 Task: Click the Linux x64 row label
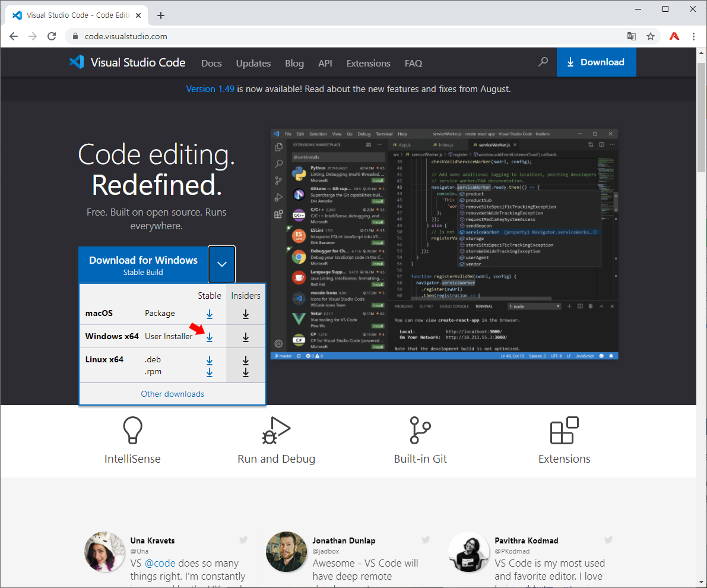[x=104, y=360]
